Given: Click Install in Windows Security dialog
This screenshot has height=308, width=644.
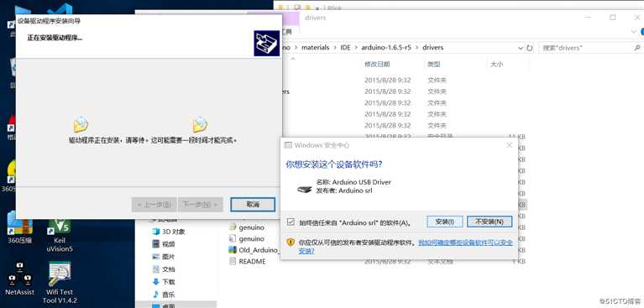Looking at the screenshot, I should pos(445,222).
